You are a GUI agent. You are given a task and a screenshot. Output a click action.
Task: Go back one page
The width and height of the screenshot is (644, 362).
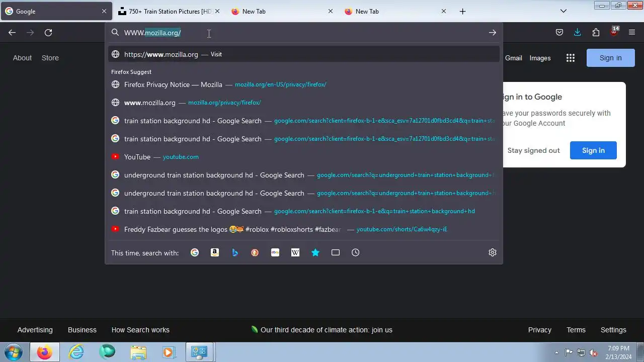click(12, 33)
